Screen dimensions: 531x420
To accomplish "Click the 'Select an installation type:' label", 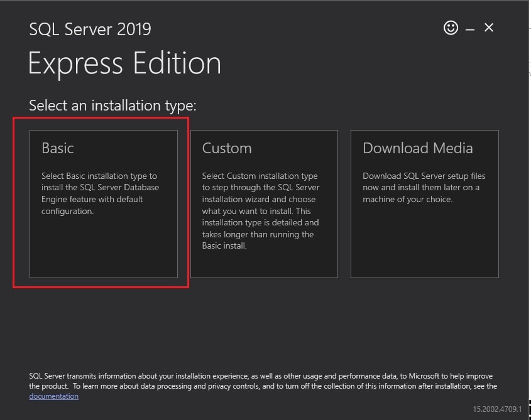I will coord(112,105).
